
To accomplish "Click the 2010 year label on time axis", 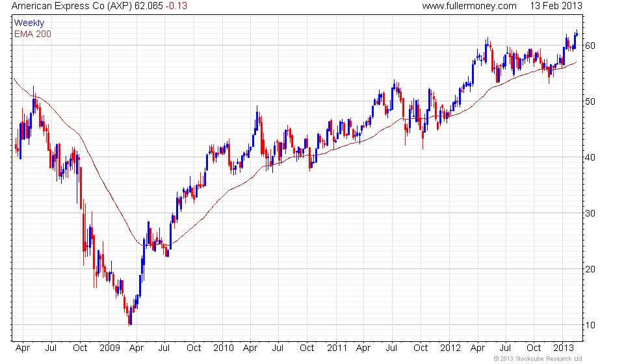I will [x=224, y=348].
